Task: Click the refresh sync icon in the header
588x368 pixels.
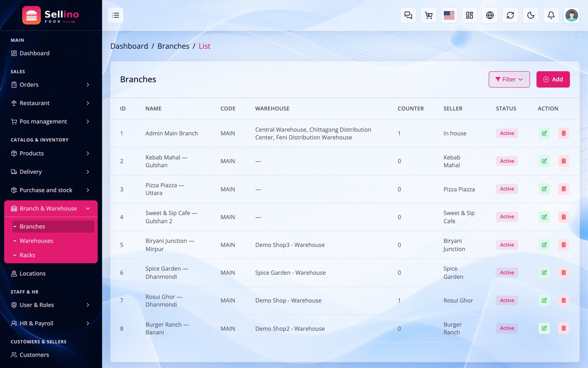Action: coord(510,15)
